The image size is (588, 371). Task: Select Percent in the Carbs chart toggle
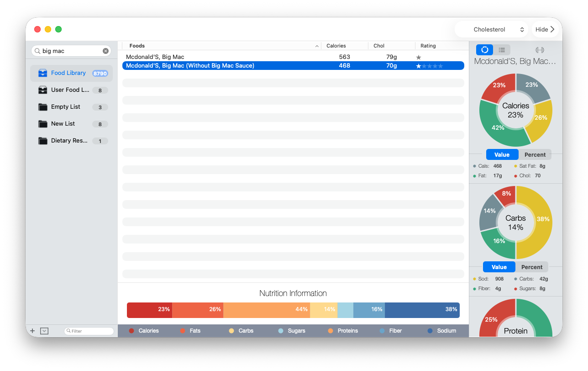click(x=532, y=267)
